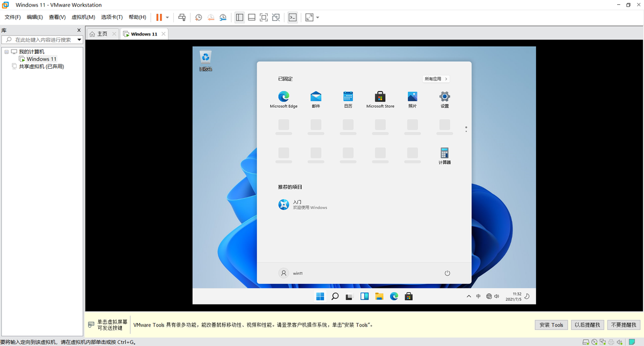This screenshot has width=644, height=346.
Task: Click the CD/DVD drive status bar icon
Action: [x=594, y=342]
